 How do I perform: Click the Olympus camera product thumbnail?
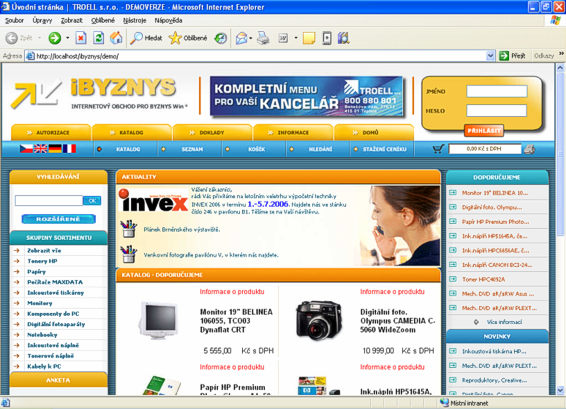pos(319,321)
